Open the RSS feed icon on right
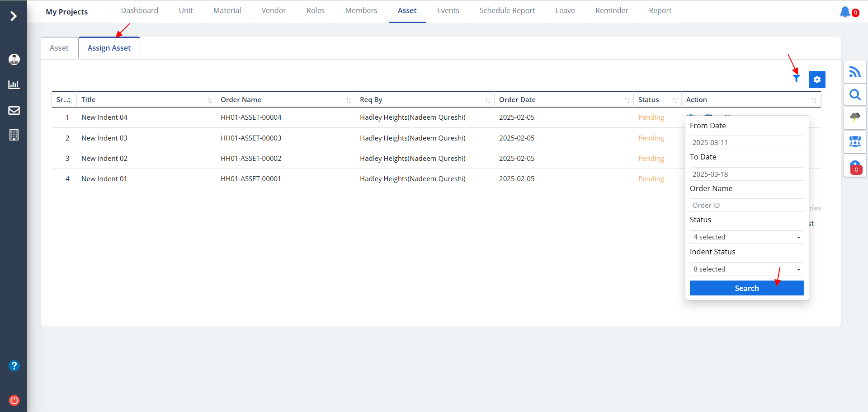Image resolution: width=868 pixels, height=412 pixels. (854, 72)
